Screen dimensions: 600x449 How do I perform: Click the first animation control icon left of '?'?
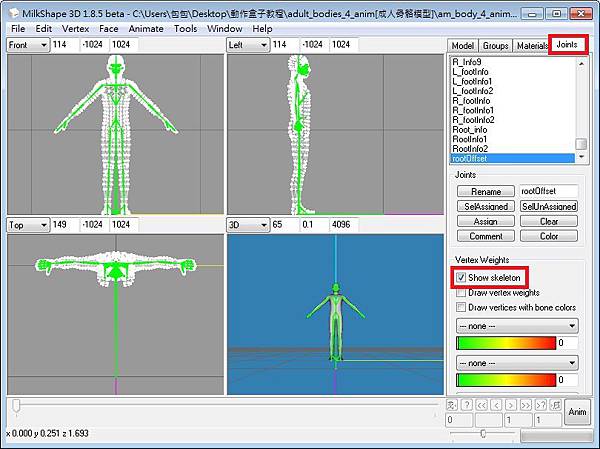pos(452,405)
